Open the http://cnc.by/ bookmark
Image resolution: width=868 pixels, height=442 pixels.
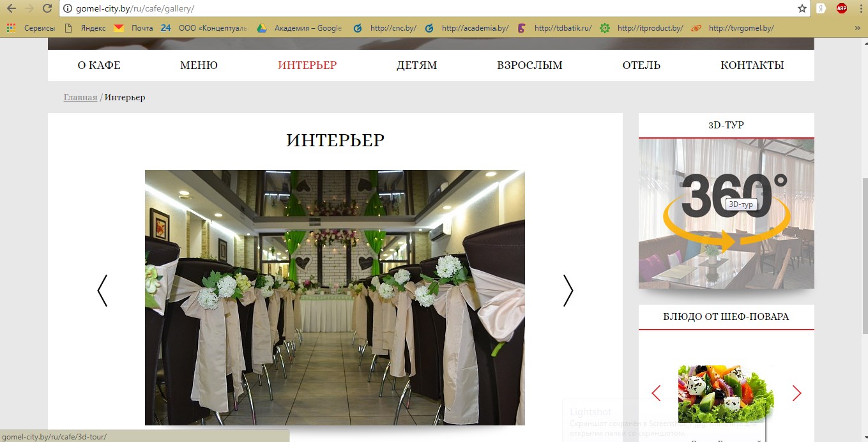click(385, 28)
